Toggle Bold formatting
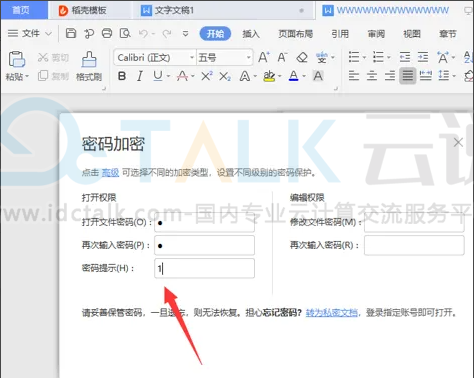474x378 pixels. point(122,76)
